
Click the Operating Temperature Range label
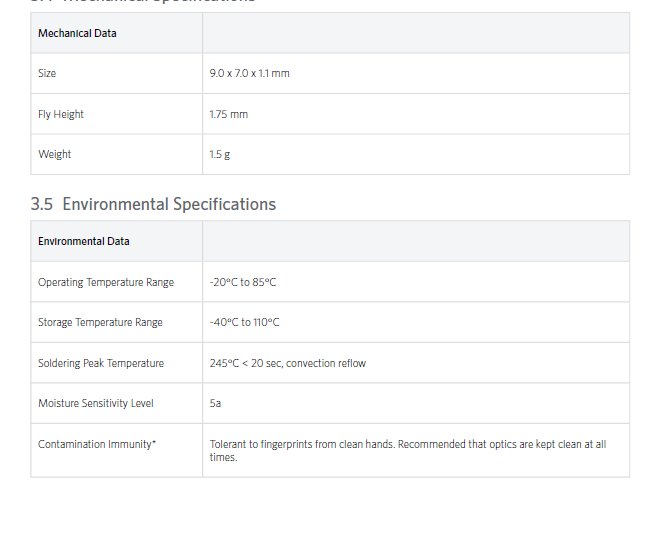(x=106, y=283)
